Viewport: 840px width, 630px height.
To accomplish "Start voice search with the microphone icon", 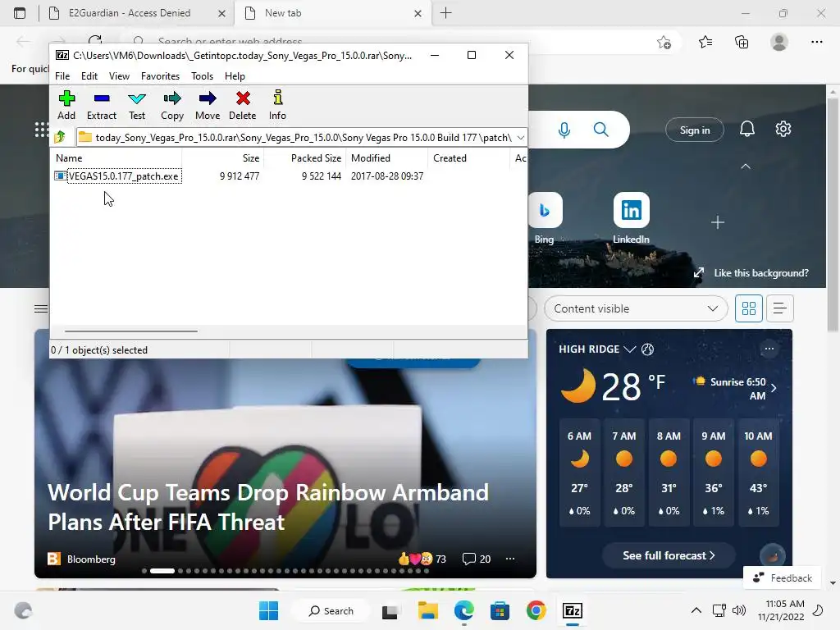I will (x=564, y=130).
